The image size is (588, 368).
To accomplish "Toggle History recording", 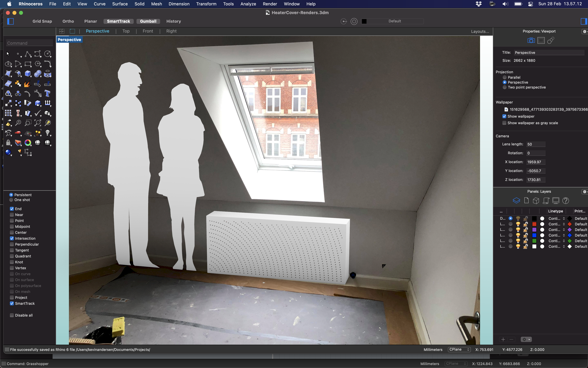I will click(173, 21).
